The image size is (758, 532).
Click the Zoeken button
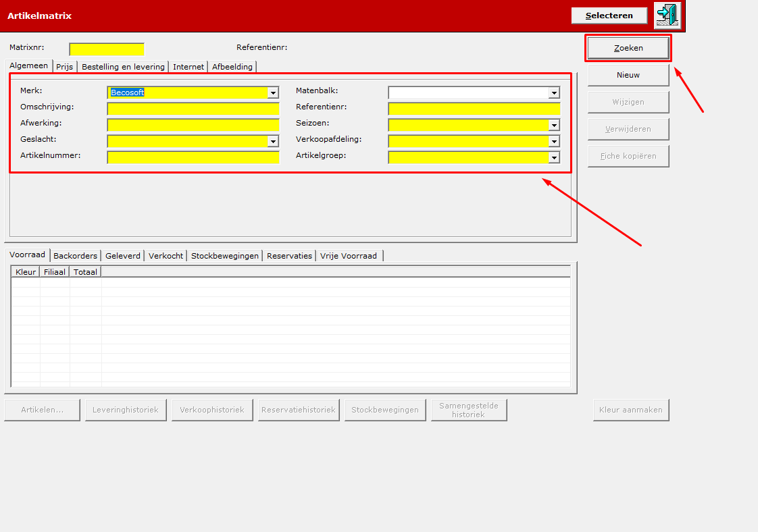click(x=628, y=48)
